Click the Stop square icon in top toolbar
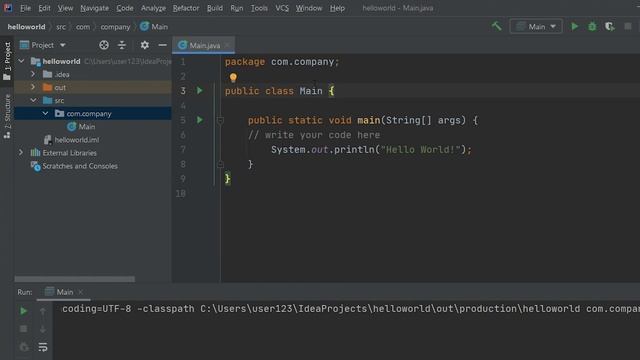The height and width of the screenshot is (360, 640). point(628,27)
